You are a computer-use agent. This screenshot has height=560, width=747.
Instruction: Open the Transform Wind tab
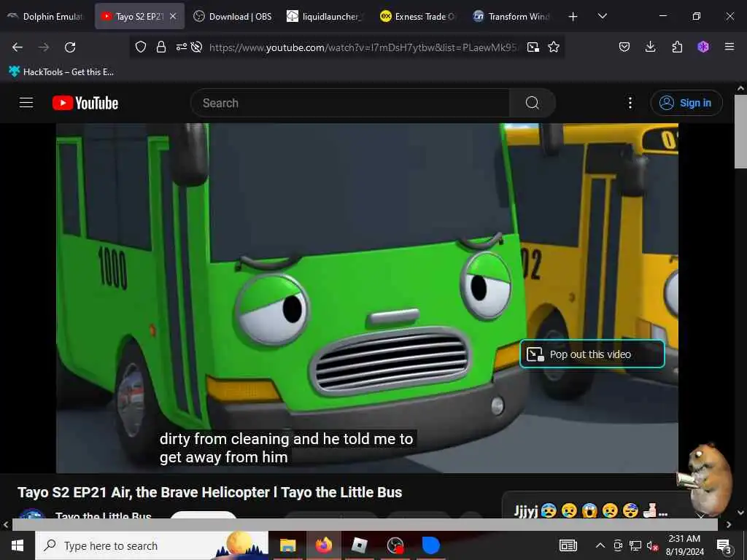tap(511, 16)
